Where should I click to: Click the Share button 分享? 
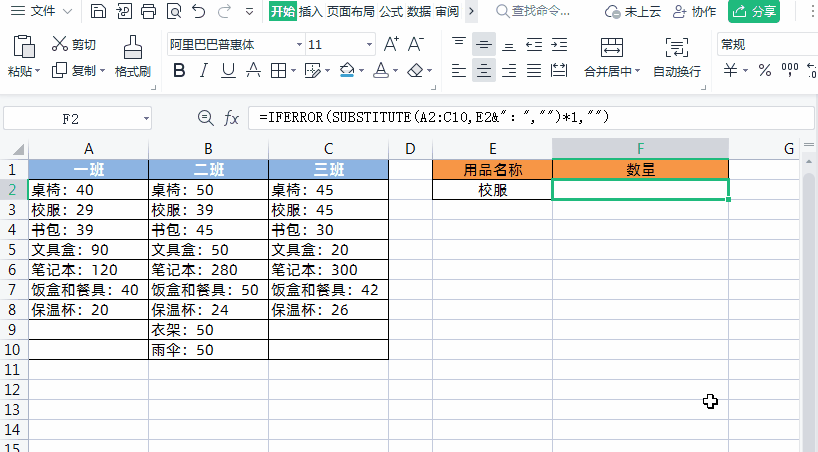[x=754, y=11]
